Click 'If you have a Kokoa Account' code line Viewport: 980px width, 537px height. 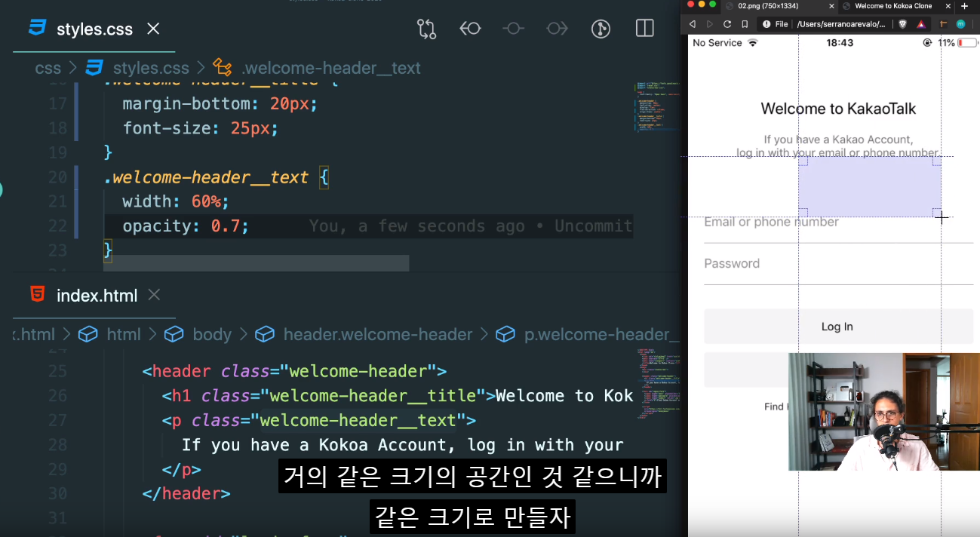pyautogui.click(x=403, y=445)
